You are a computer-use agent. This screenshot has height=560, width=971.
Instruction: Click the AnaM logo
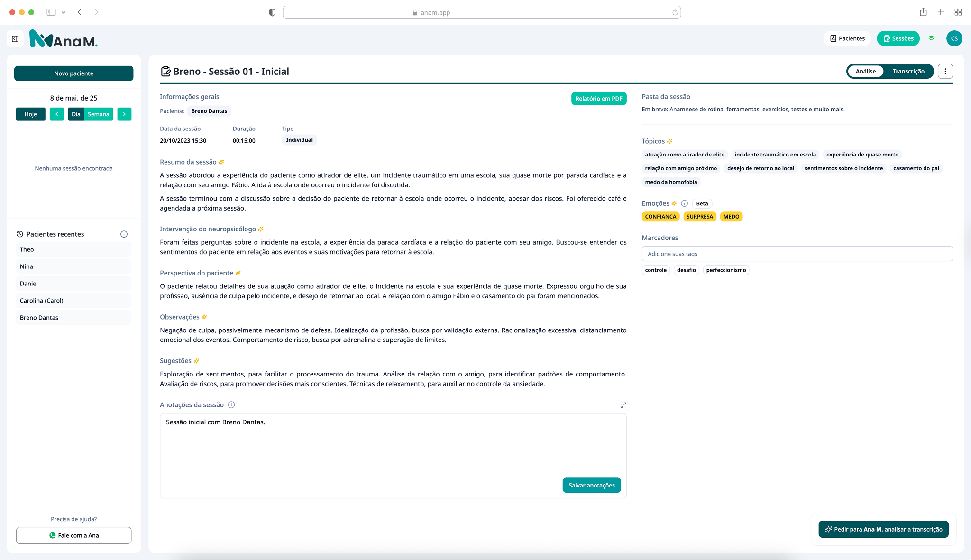[64, 39]
